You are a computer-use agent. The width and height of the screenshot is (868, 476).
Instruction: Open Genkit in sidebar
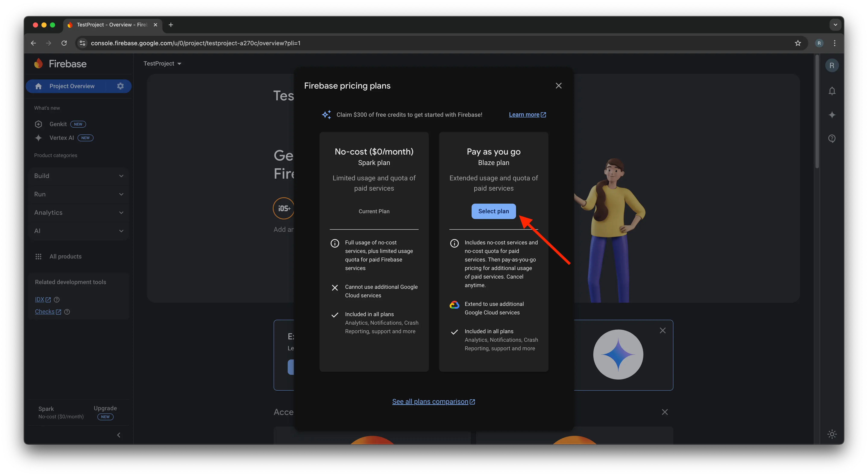[x=58, y=124]
